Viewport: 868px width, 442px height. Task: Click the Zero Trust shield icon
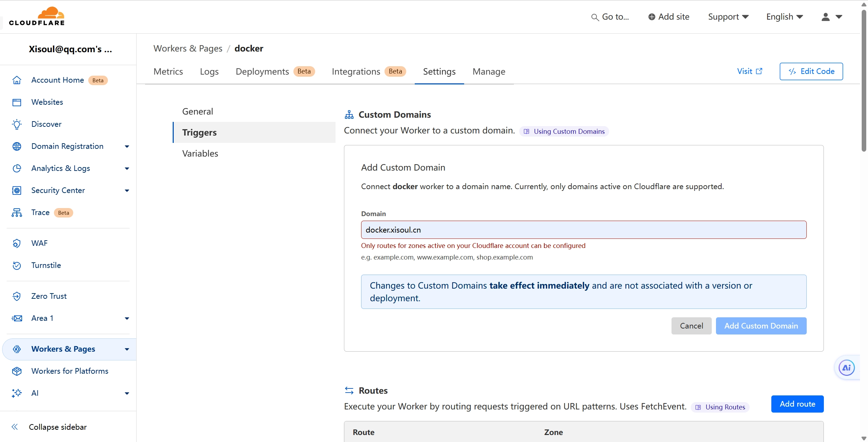tap(17, 296)
